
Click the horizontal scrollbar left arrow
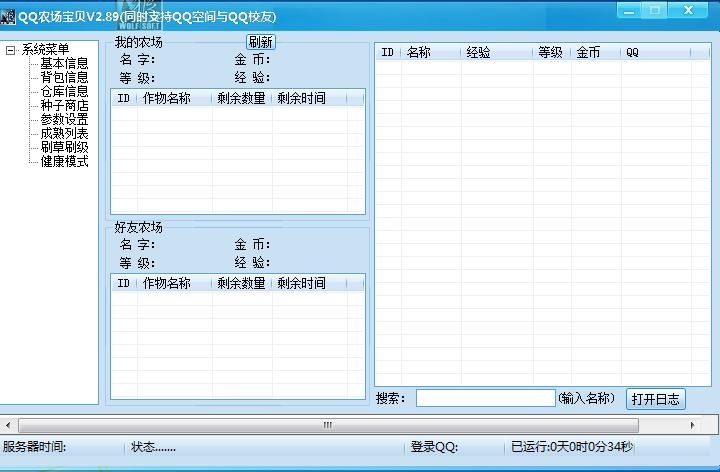click(x=8, y=425)
